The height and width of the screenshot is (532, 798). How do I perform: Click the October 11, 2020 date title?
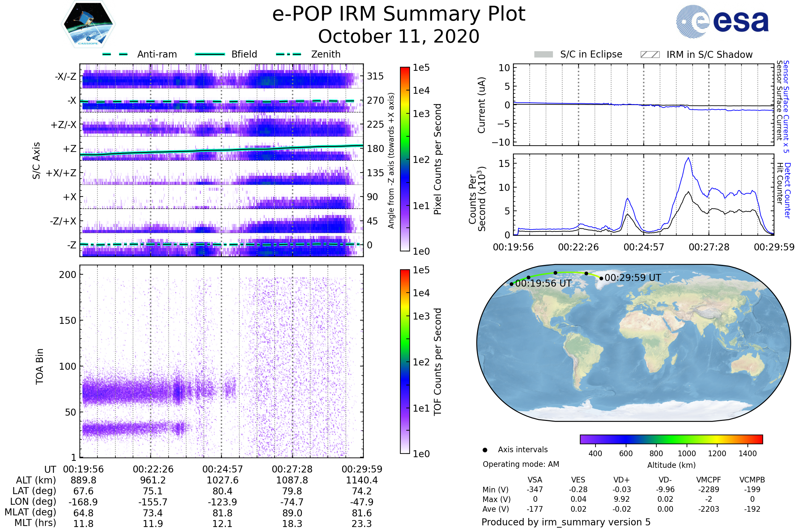pyautogui.click(x=399, y=37)
